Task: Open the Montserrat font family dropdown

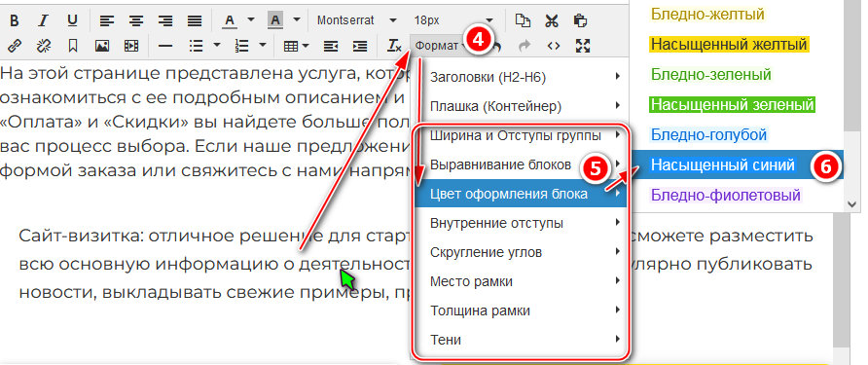Action: (356, 20)
